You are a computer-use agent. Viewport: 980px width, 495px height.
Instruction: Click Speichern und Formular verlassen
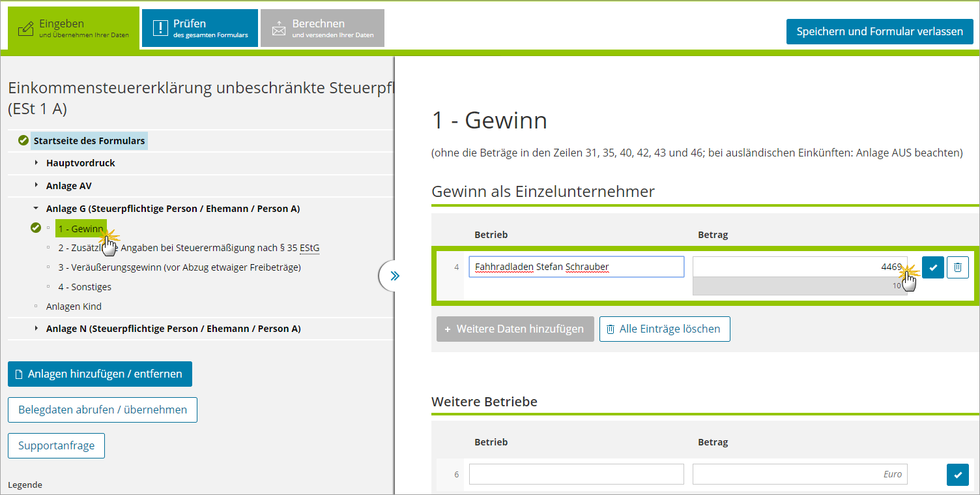[879, 31]
